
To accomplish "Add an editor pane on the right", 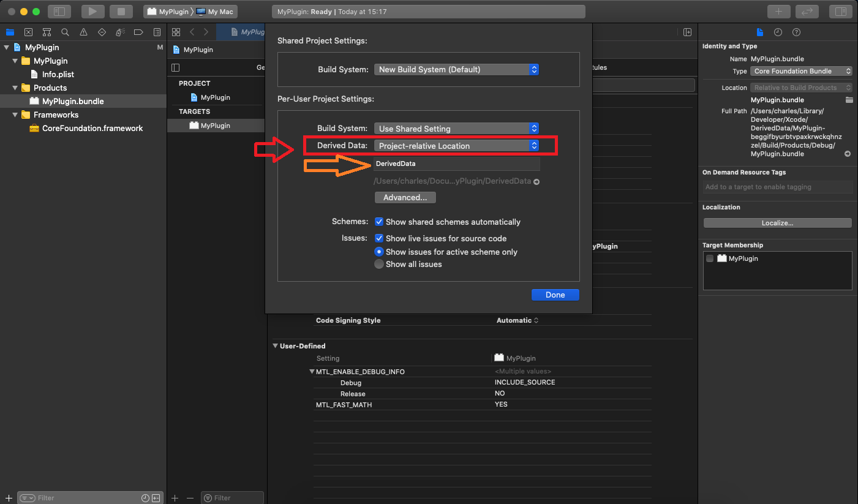I will (687, 32).
